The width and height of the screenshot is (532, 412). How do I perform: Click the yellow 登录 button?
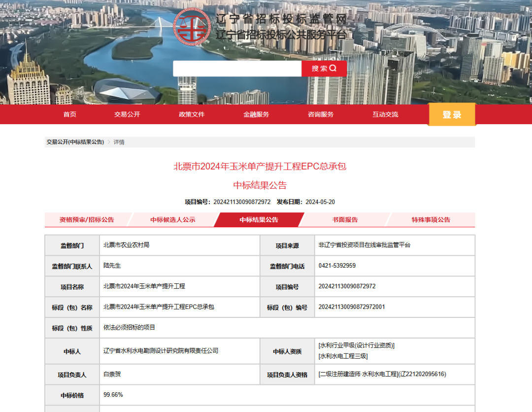(x=452, y=115)
